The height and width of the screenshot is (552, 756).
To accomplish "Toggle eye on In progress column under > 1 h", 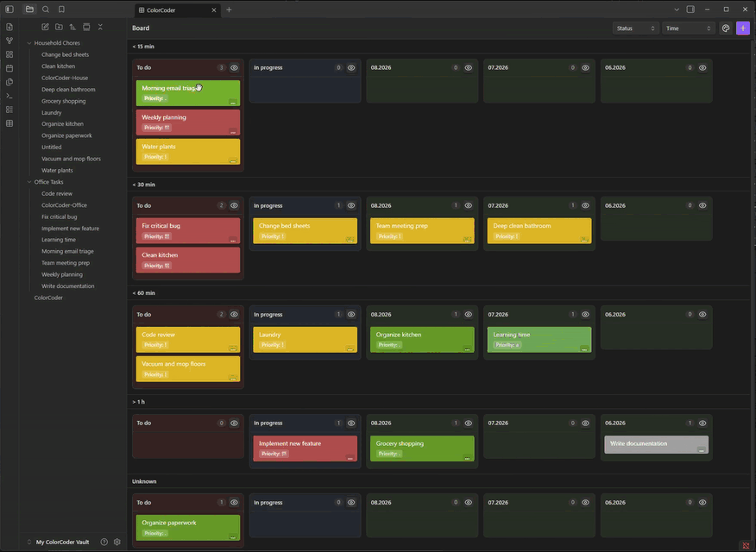I will [351, 423].
